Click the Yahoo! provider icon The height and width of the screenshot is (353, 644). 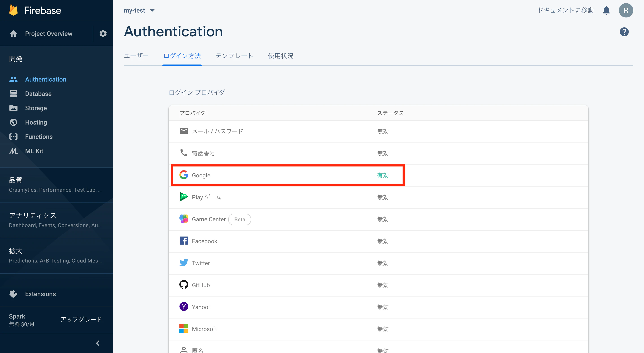184,307
